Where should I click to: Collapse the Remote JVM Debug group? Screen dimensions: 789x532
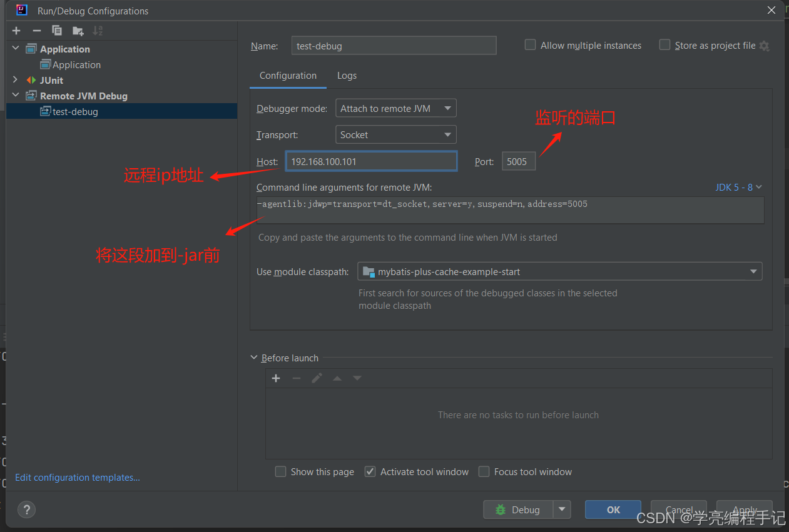pos(15,95)
